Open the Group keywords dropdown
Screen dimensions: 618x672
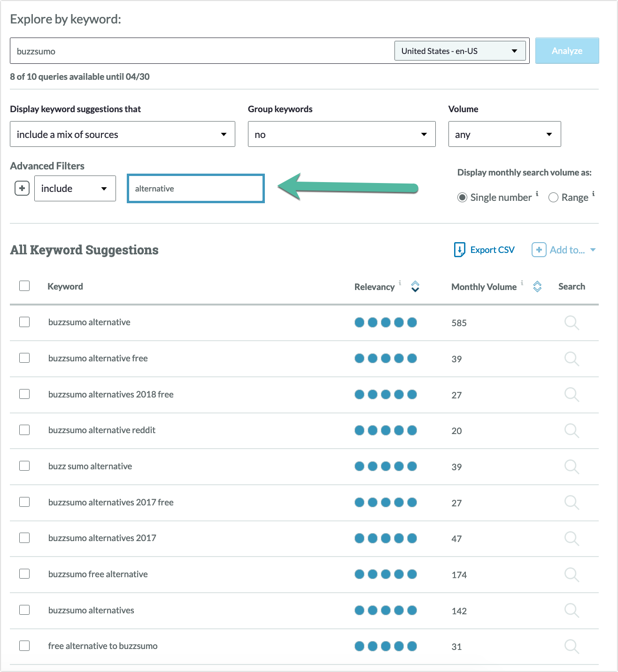341,134
